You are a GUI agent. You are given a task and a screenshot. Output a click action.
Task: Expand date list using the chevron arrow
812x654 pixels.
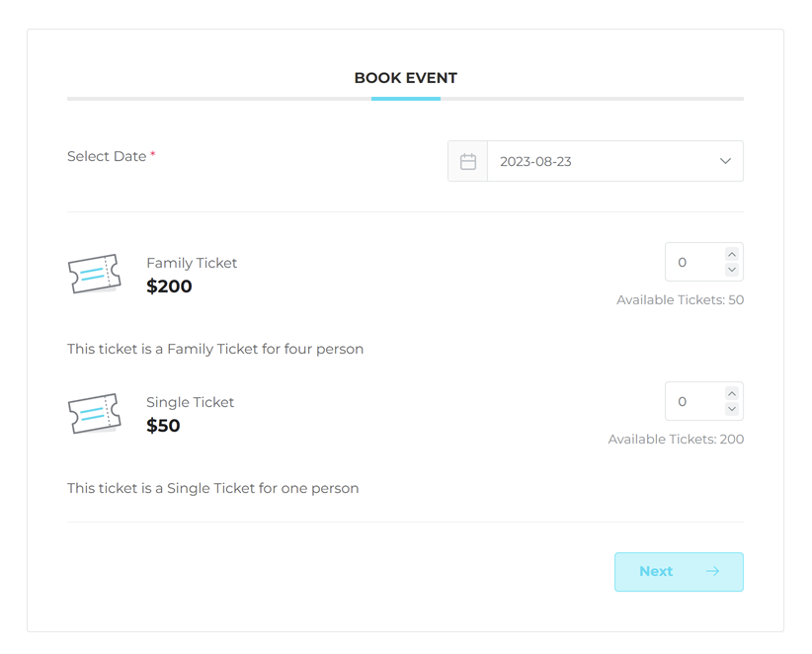725,161
